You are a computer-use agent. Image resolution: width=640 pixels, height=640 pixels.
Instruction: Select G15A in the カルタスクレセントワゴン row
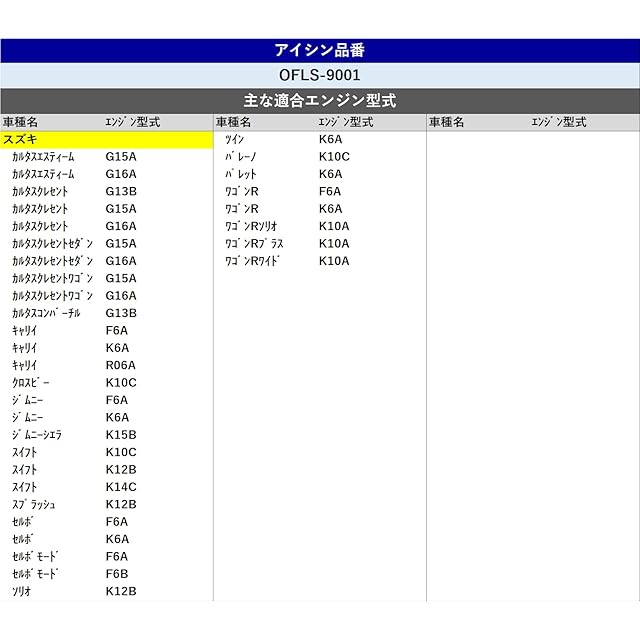coord(121,278)
